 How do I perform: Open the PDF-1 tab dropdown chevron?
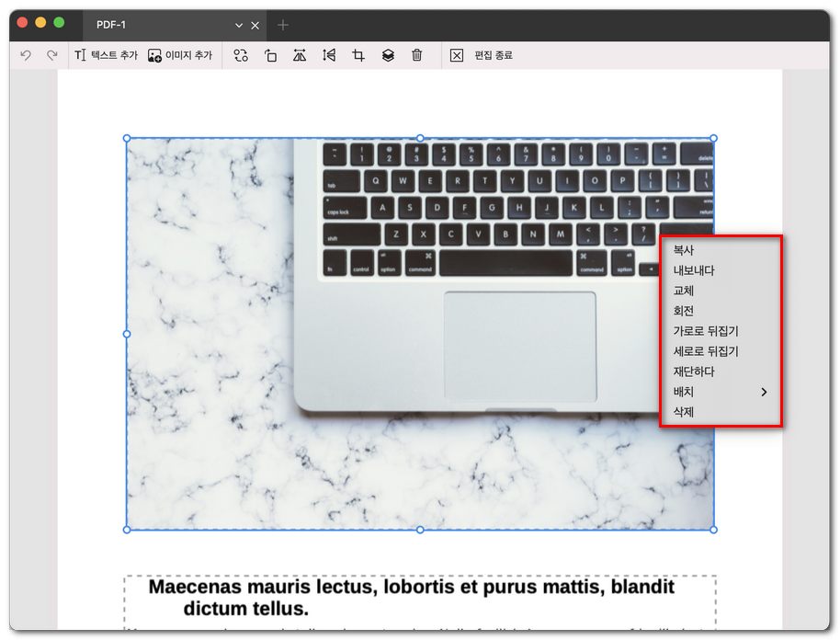pos(239,25)
